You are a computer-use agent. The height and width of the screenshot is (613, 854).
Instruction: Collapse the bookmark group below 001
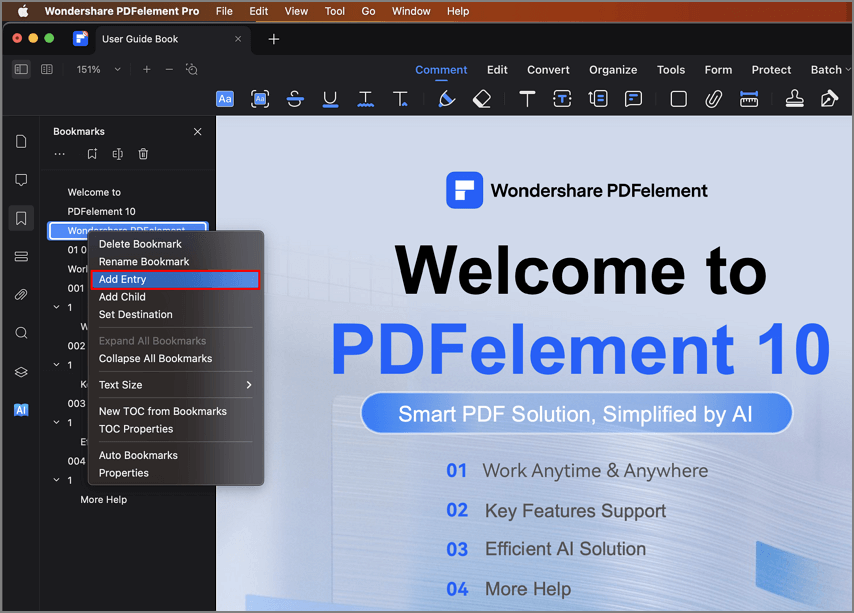(57, 307)
